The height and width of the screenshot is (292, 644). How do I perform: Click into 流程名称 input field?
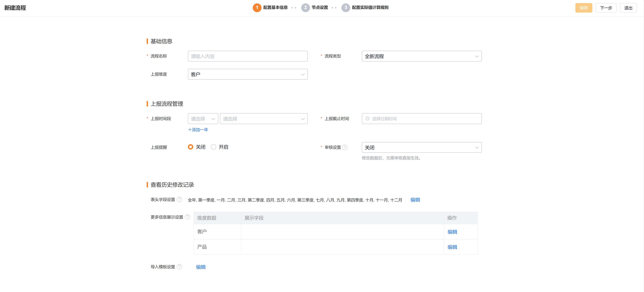247,56
